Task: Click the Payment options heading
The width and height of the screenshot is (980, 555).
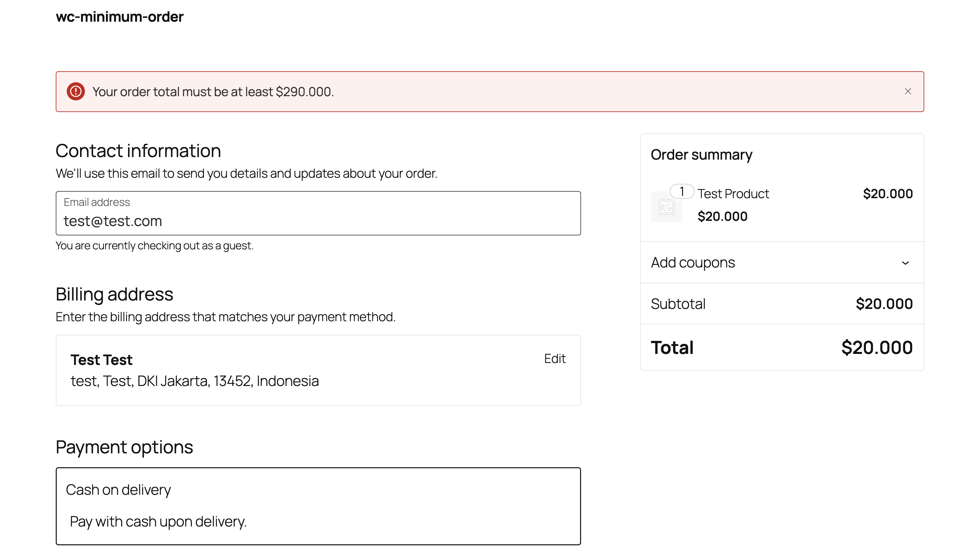Action: pos(124,447)
